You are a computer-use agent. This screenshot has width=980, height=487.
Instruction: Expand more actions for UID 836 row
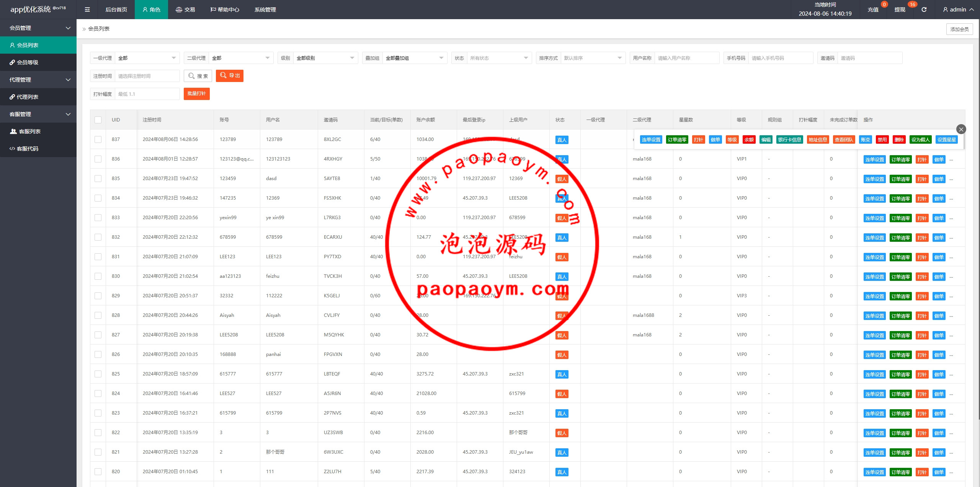(x=951, y=159)
